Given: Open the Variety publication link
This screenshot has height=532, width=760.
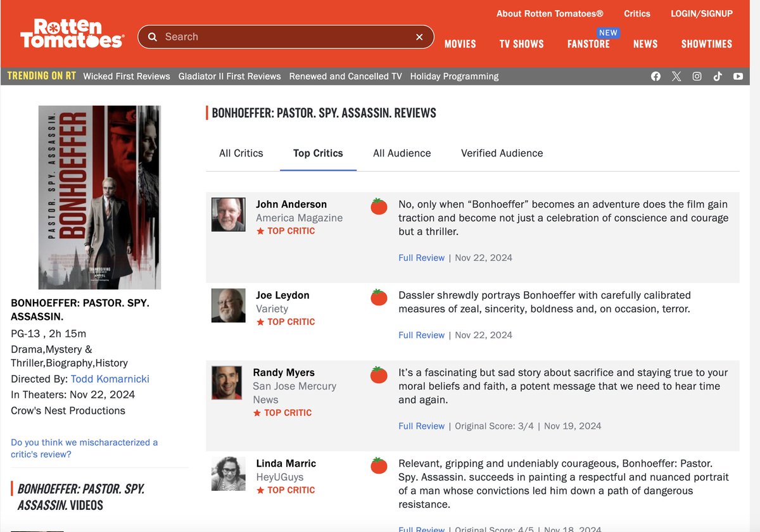Looking at the screenshot, I should coord(272,309).
